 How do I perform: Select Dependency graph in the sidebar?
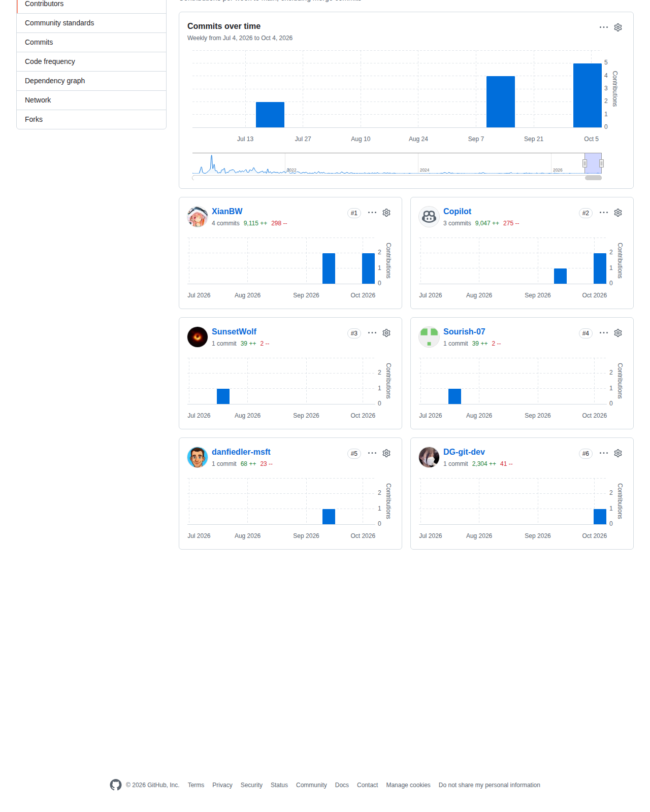pos(91,81)
